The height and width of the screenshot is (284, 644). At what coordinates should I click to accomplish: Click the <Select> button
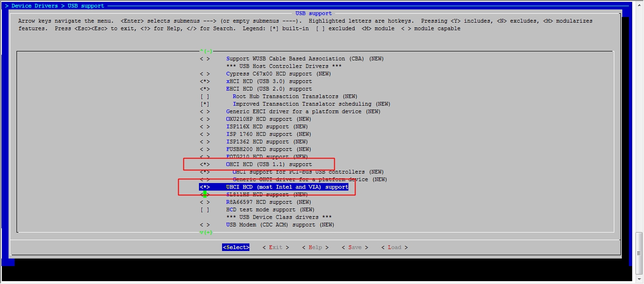pos(236,247)
